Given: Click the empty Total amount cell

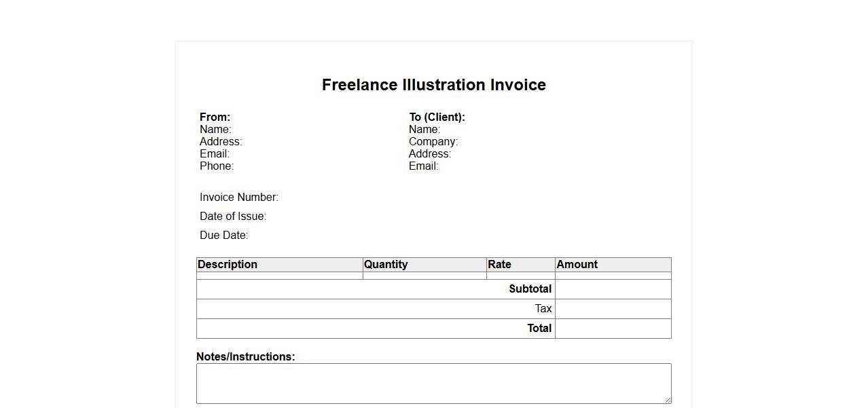Looking at the screenshot, I should click(x=613, y=329).
